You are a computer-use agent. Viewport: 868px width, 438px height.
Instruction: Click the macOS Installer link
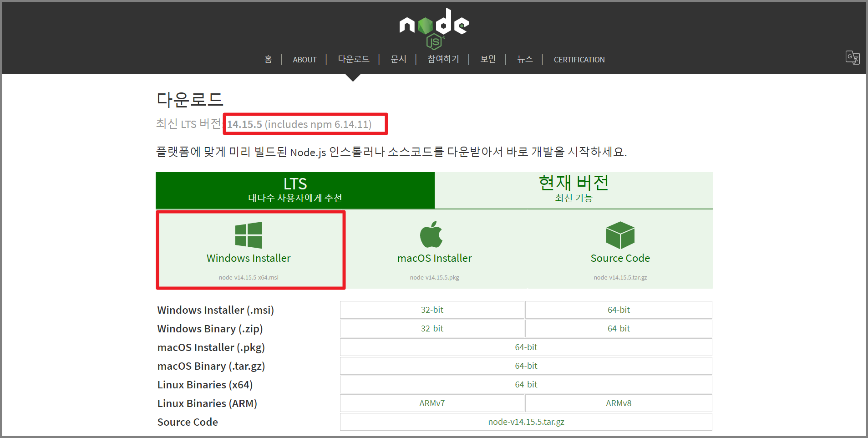[435, 258]
